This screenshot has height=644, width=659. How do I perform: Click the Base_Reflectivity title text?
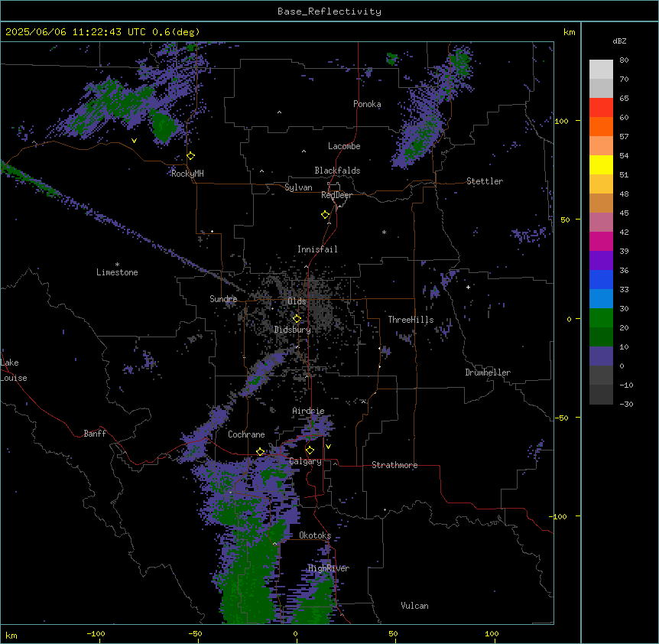(x=329, y=11)
